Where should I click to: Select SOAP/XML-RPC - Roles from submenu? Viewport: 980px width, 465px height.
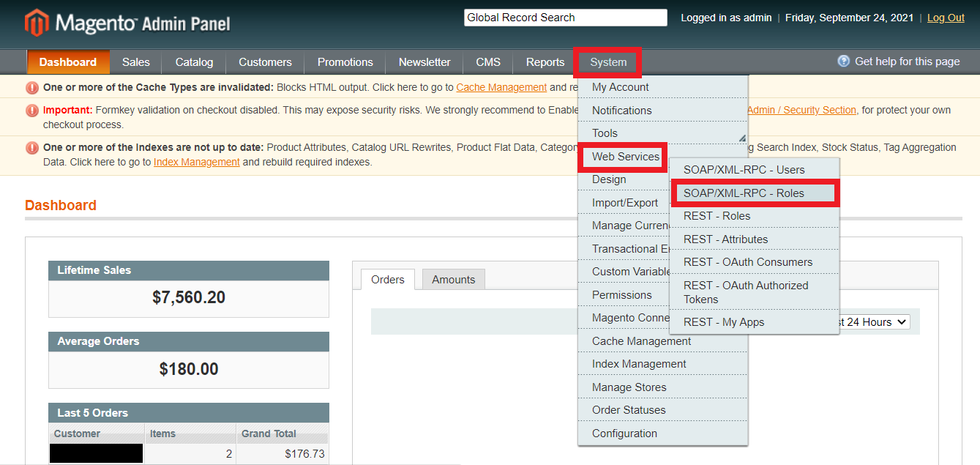(x=744, y=193)
